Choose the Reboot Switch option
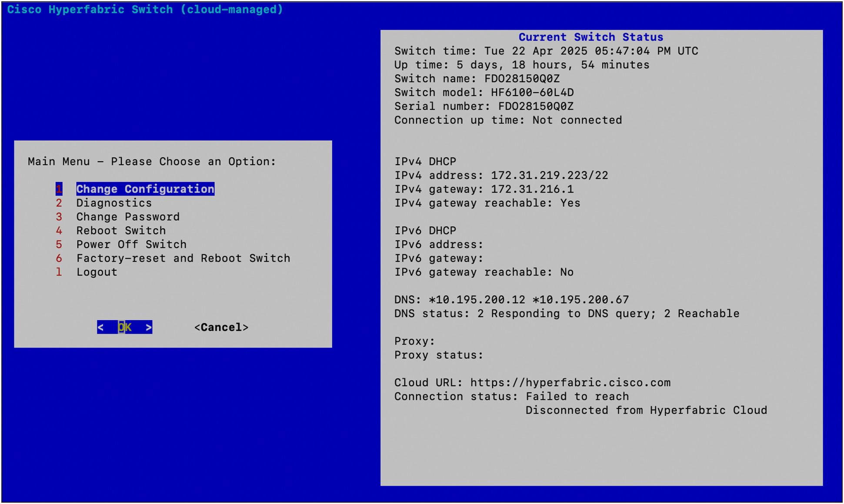The image size is (844, 504). coord(121,231)
